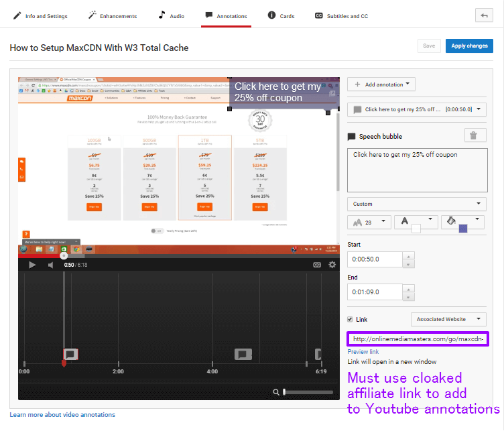Click the back arrow button
The image size is (504, 431).
pyautogui.click(x=484, y=15)
